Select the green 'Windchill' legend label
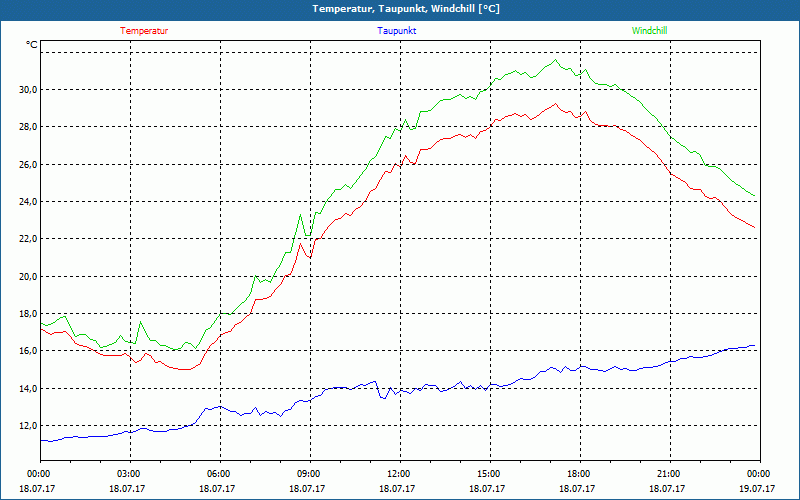This screenshot has width=800, height=500. click(649, 31)
